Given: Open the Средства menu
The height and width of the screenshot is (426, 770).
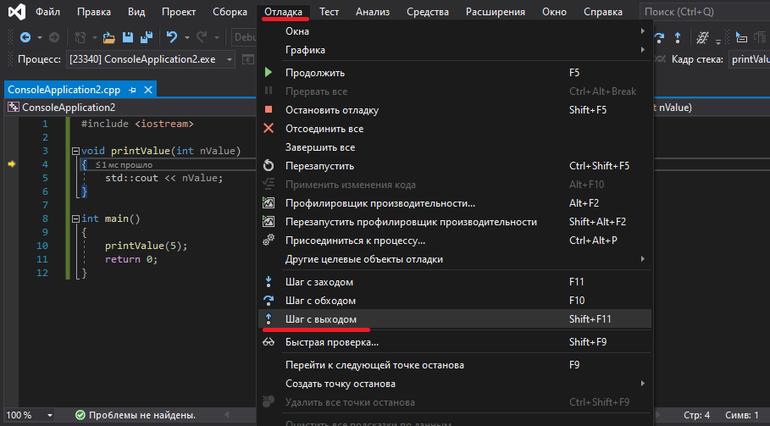Looking at the screenshot, I should point(428,12).
